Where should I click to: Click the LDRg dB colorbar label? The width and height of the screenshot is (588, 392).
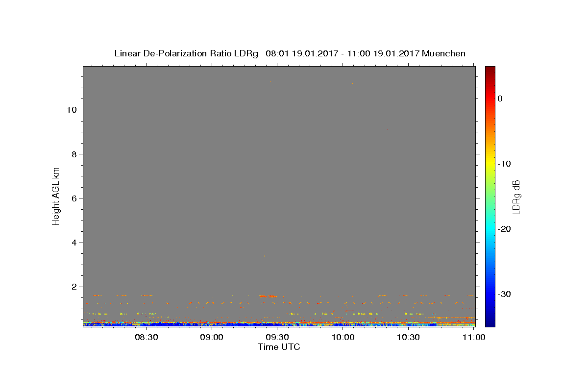515,196
